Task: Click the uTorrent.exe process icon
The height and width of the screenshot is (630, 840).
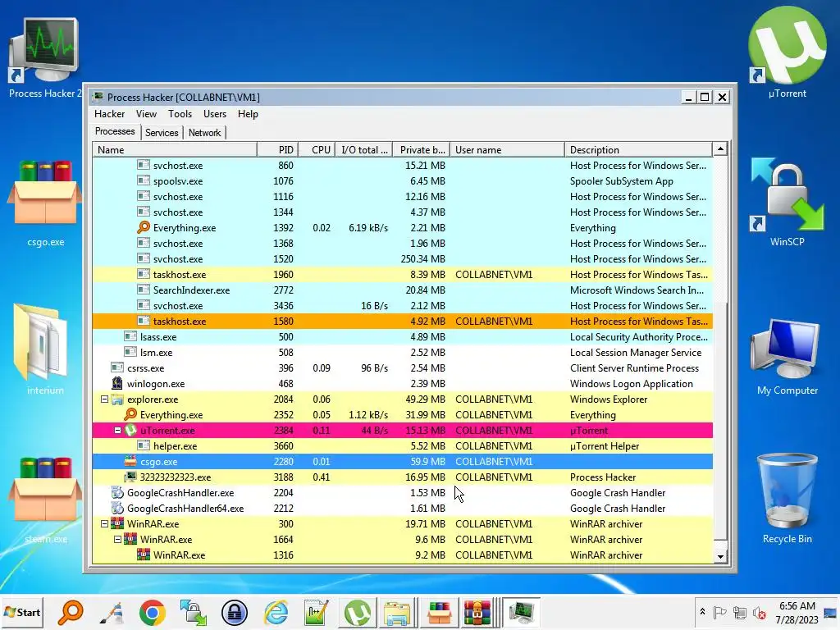Action: click(x=130, y=430)
